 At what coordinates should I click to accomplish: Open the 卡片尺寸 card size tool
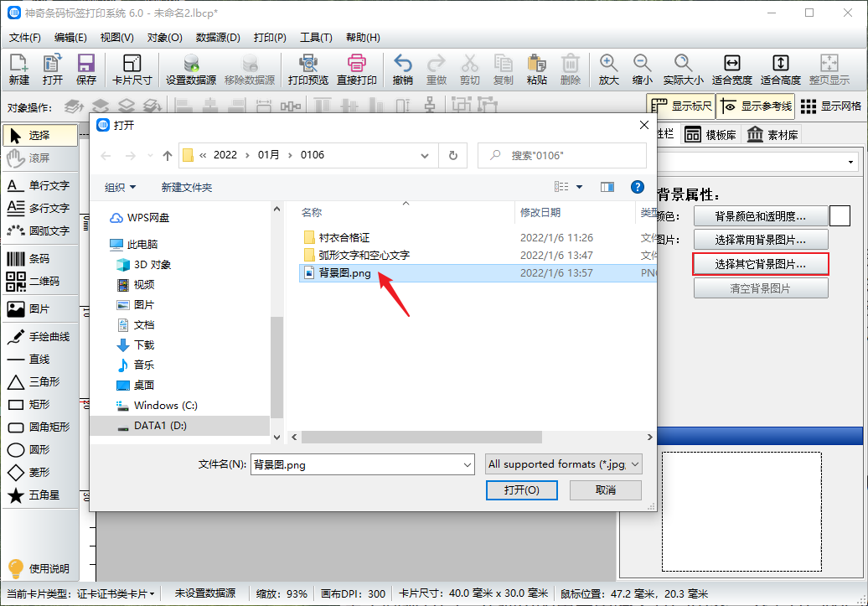[x=132, y=70]
